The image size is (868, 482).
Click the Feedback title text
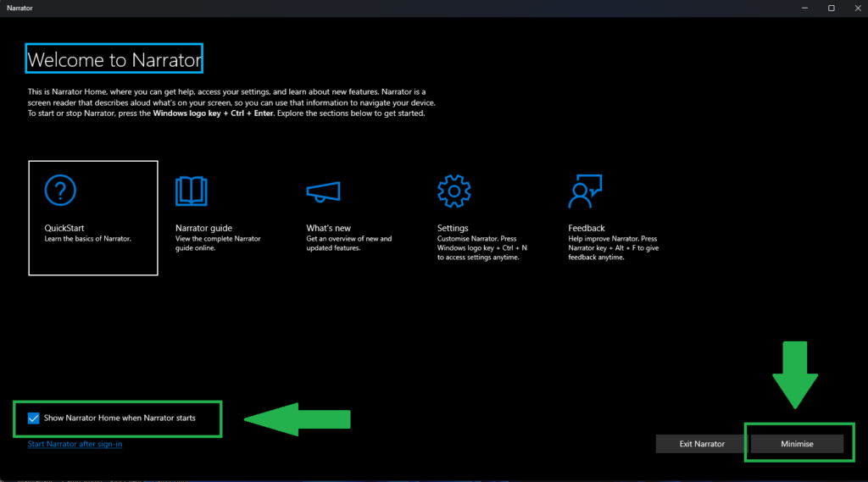pyautogui.click(x=587, y=228)
